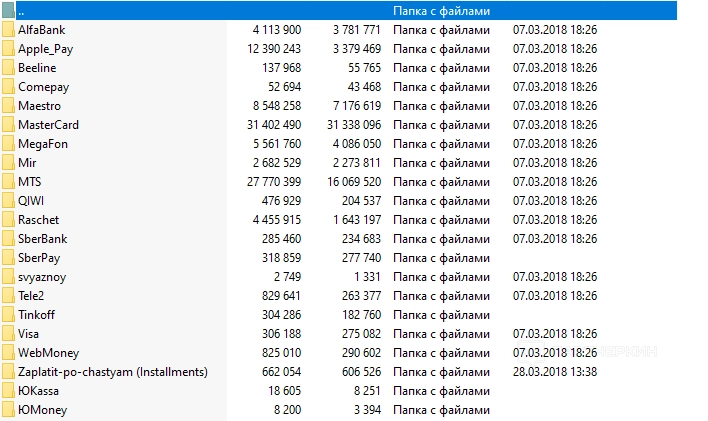Click the Tele2 folder icon
Viewport: 708px width, 421px height.
pos(8,295)
